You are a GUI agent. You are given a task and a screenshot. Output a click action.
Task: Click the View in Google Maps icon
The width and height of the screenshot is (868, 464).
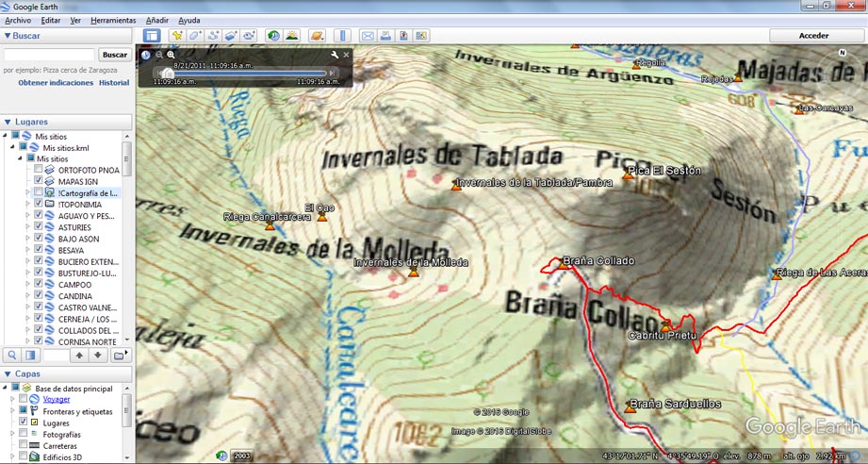pos(421,36)
